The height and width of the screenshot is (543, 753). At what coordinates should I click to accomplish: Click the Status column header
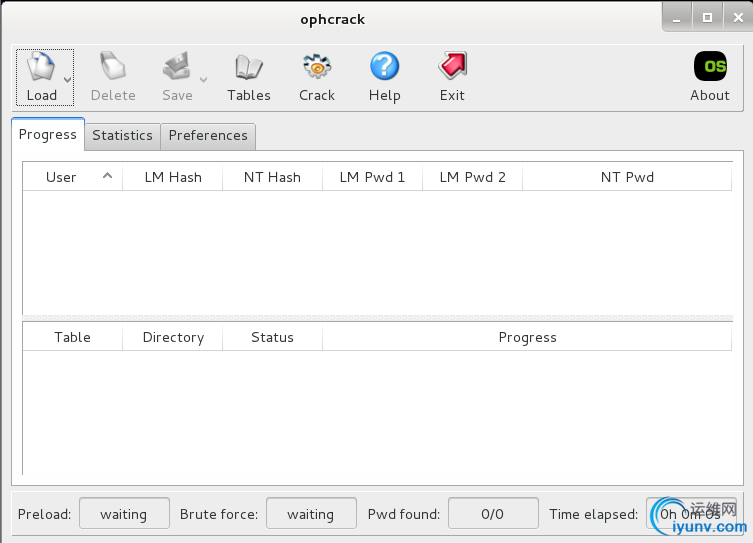click(x=272, y=337)
